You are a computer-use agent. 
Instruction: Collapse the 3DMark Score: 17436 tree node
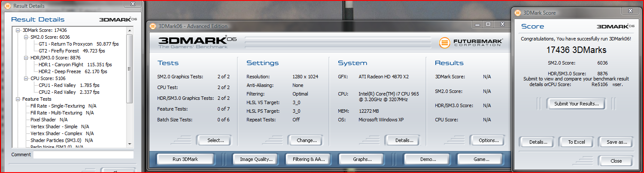pos(18,30)
